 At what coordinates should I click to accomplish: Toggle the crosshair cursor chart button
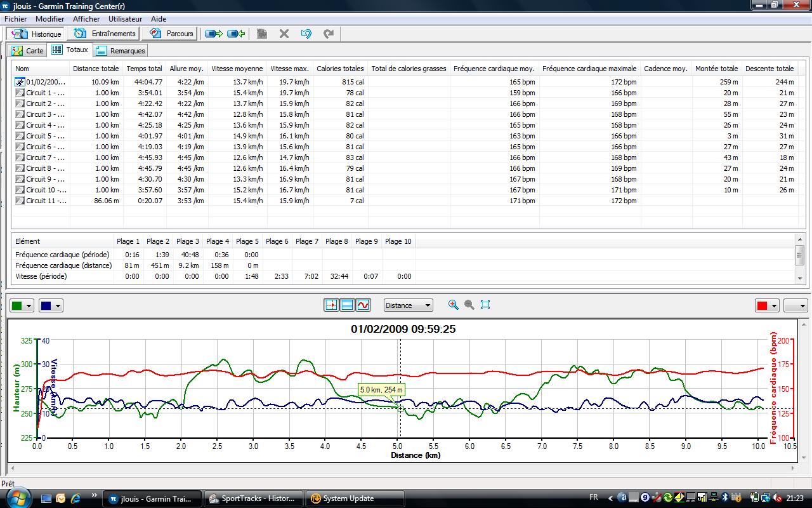tap(331, 305)
